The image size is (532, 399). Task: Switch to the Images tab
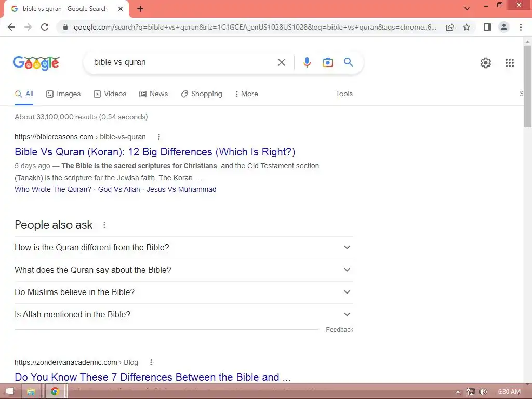coord(63,94)
